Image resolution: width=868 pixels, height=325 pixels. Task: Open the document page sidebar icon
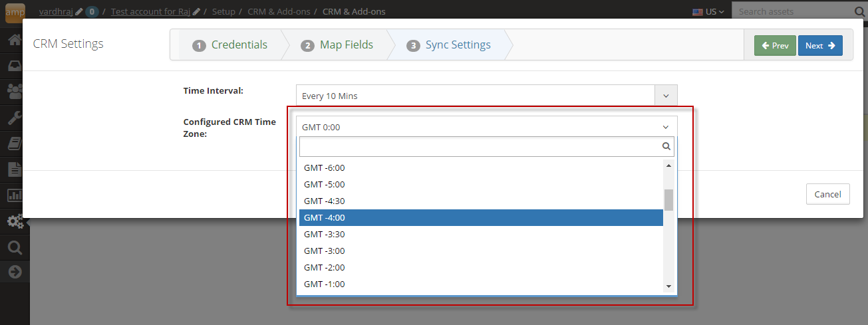click(x=15, y=169)
